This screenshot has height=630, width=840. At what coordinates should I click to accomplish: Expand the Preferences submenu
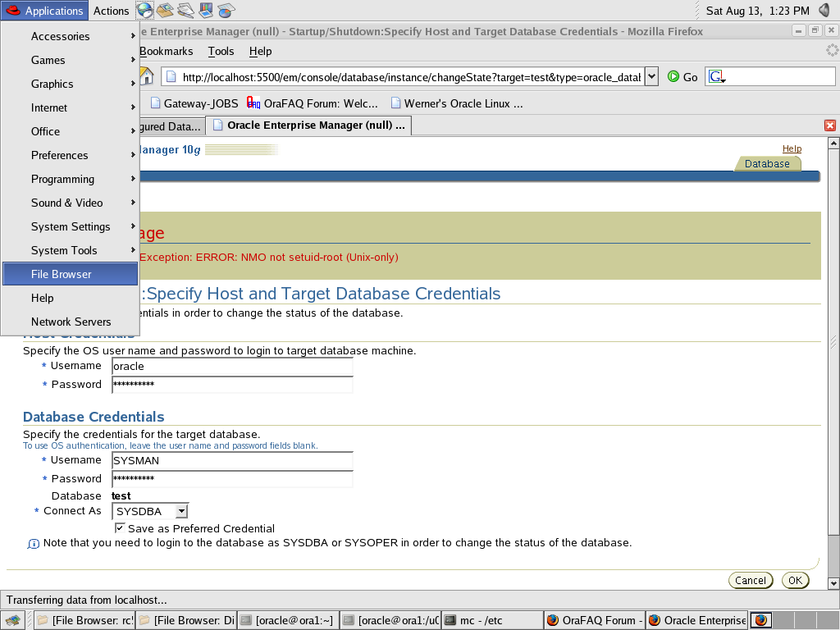click(x=71, y=155)
